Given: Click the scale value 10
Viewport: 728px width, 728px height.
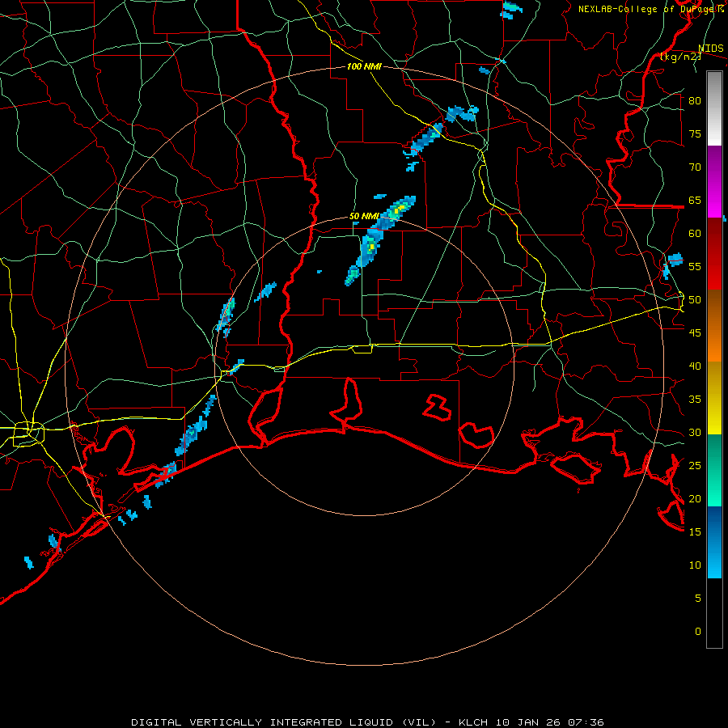Looking at the screenshot, I should [695, 565].
